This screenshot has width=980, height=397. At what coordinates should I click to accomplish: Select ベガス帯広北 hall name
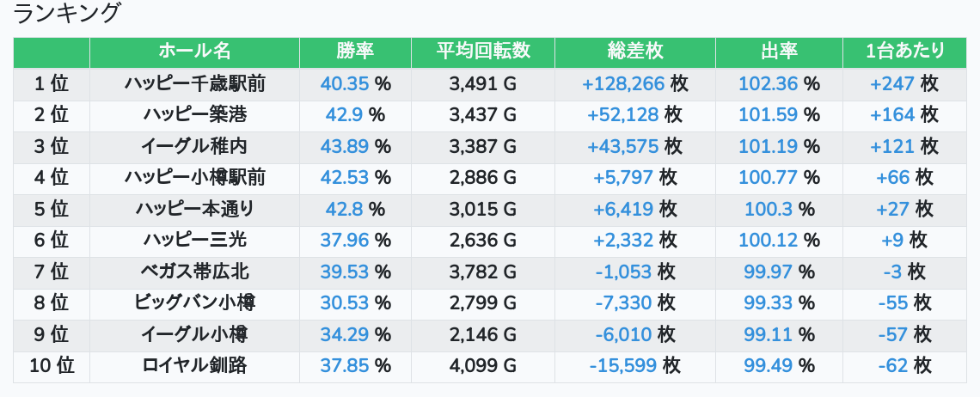point(194,272)
